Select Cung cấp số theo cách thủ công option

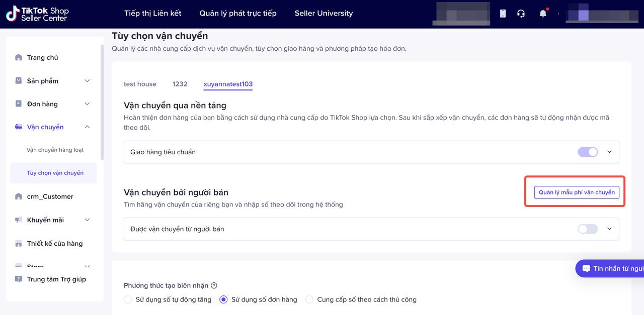point(309,299)
